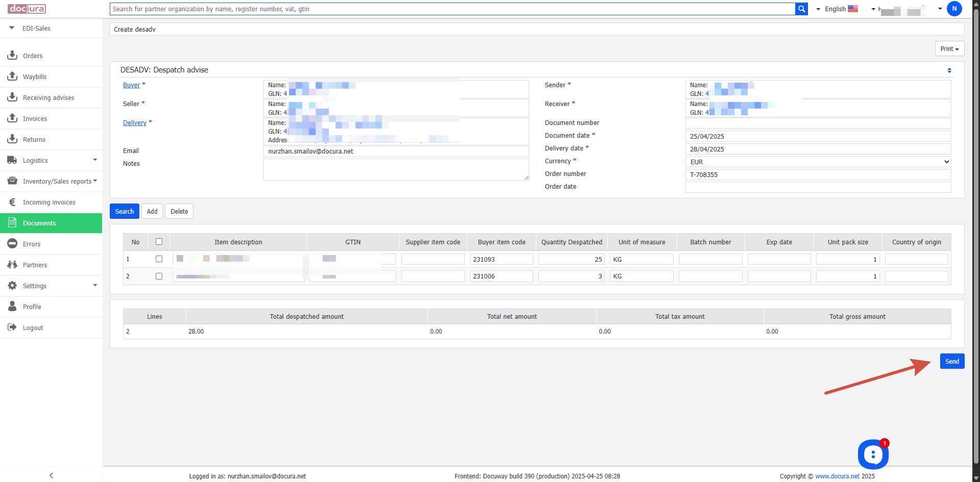The height and width of the screenshot is (482, 980).
Task: Open Waybills in the sidebar
Action: coord(35,77)
